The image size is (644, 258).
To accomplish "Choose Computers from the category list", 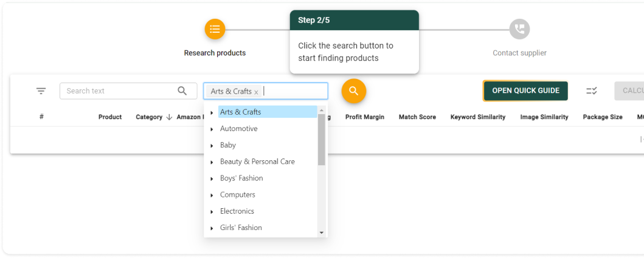I will 237,195.
